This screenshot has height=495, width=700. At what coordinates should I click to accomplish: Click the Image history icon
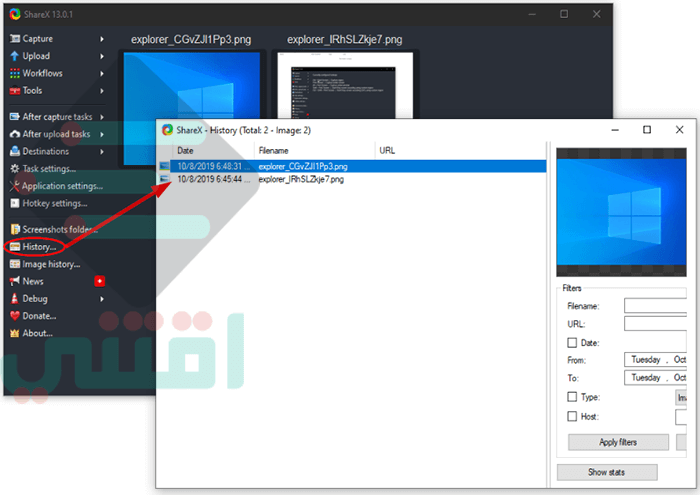coord(15,264)
